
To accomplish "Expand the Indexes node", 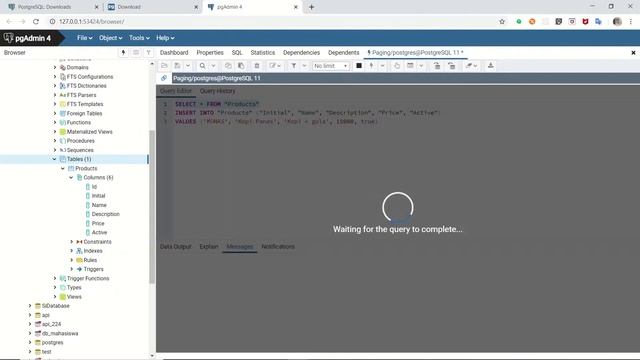I will point(71,251).
